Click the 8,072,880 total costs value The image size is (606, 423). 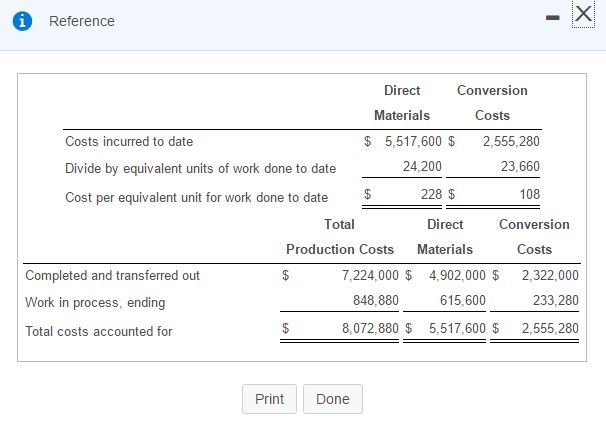coord(370,328)
